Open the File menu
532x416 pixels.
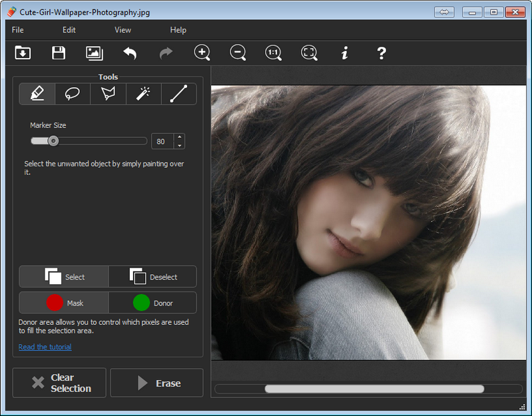pyautogui.click(x=17, y=30)
